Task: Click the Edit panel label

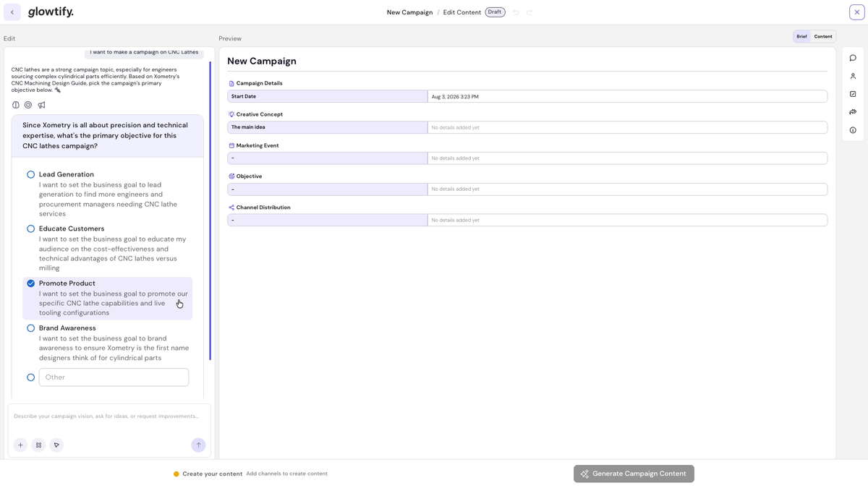Action: [x=9, y=38]
